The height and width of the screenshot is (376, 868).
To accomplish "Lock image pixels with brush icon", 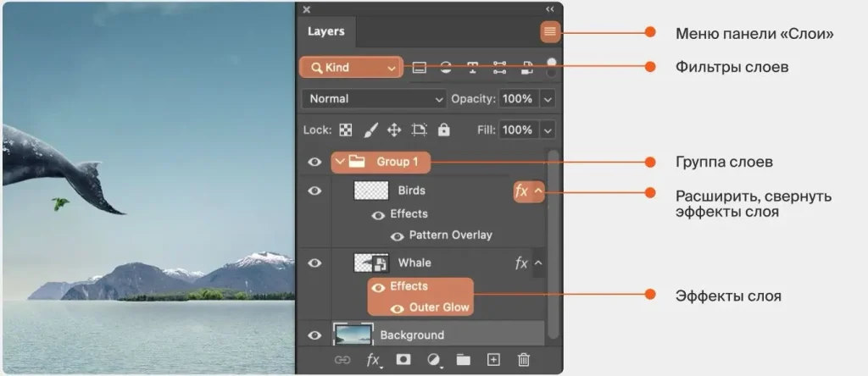I will [370, 130].
